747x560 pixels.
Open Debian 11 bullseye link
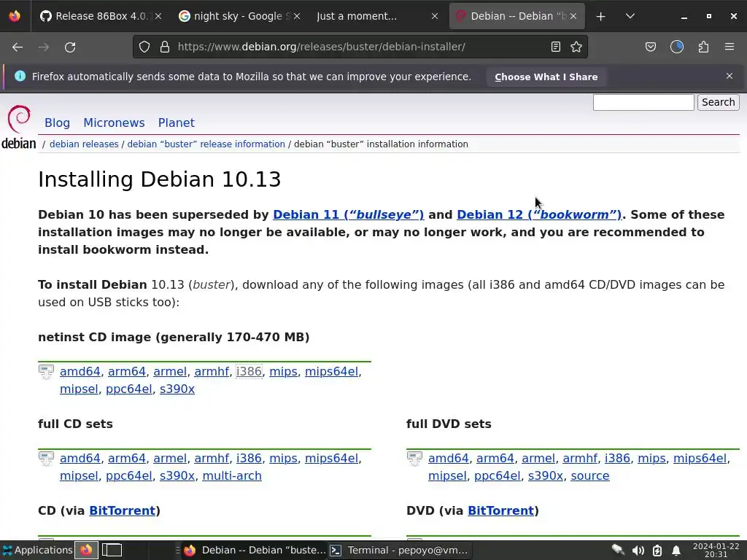click(348, 214)
